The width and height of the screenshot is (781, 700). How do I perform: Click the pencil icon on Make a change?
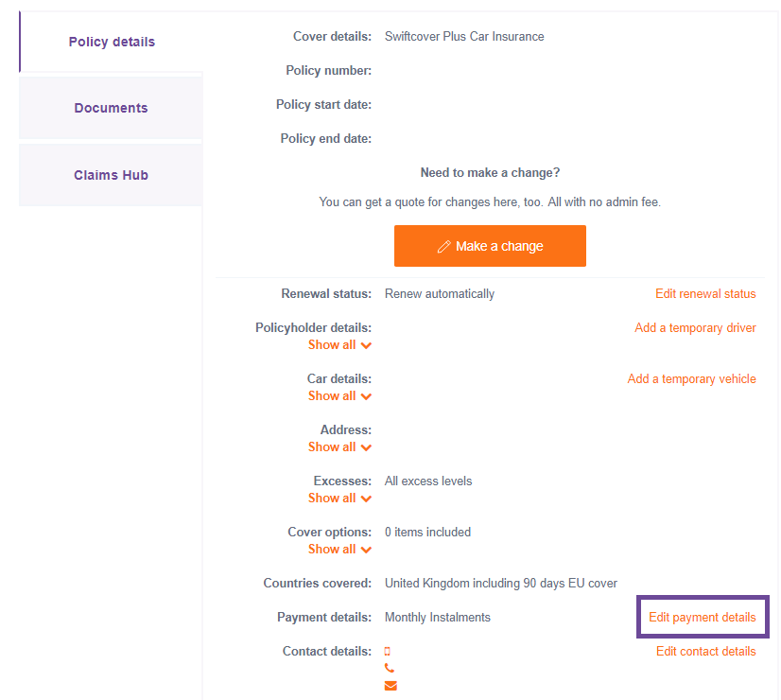click(443, 247)
